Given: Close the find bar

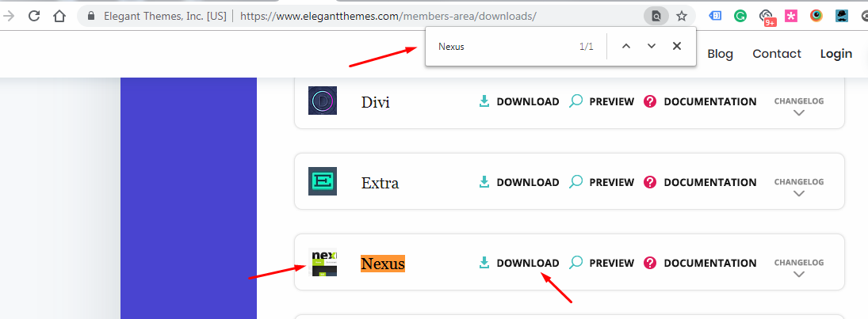Looking at the screenshot, I should click(676, 47).
